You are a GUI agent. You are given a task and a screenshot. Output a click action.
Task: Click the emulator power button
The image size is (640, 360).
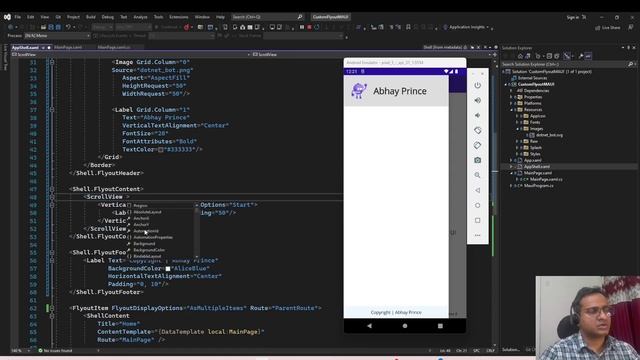(x=478, y=85)
